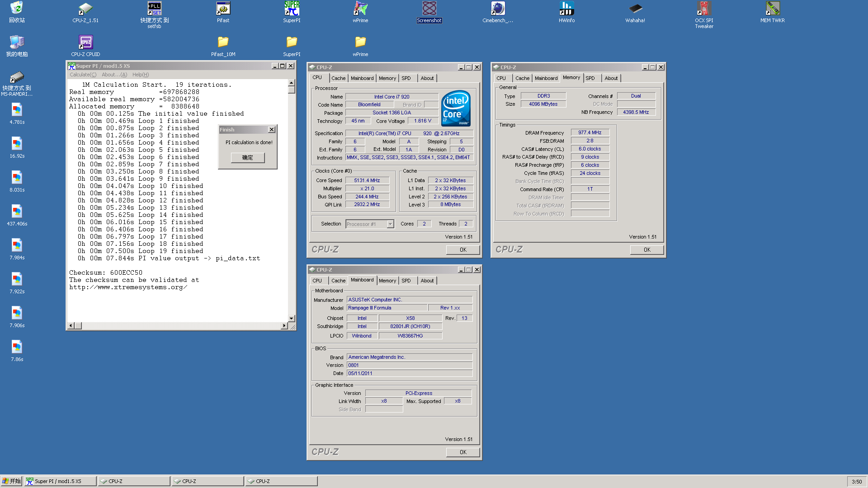Open the wPrime folder icon
The image size is (868, 488).
tap(360, 46)
